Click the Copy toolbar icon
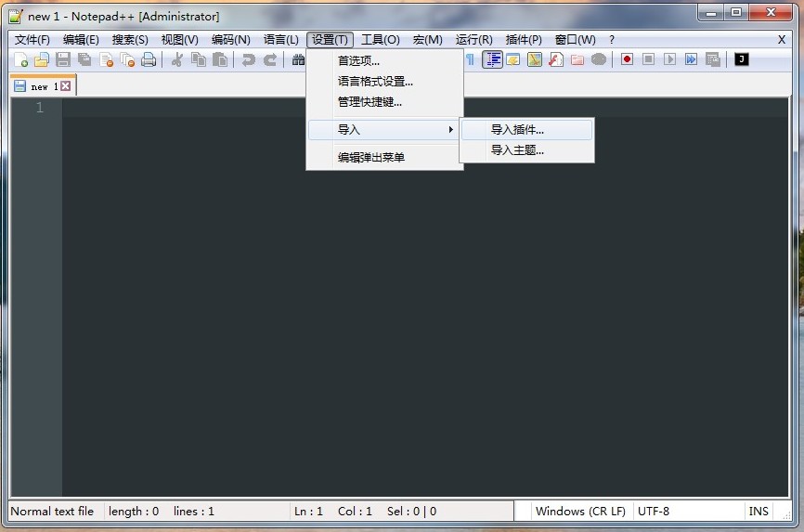Screen dimensions: 804x532 pyautogui.click(x=199, y=60)
